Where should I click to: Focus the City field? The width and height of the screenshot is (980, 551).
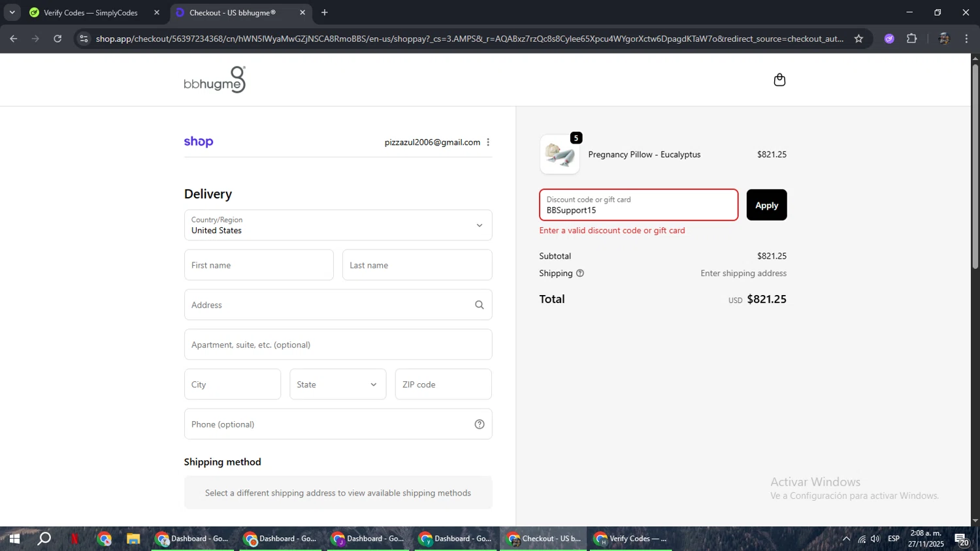[233, 385]
